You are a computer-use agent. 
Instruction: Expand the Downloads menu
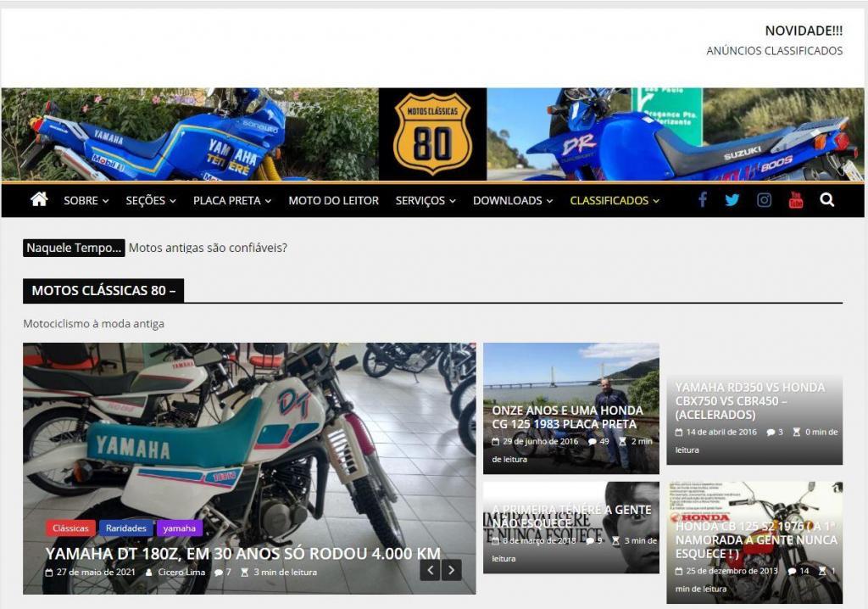click(513, 201)
